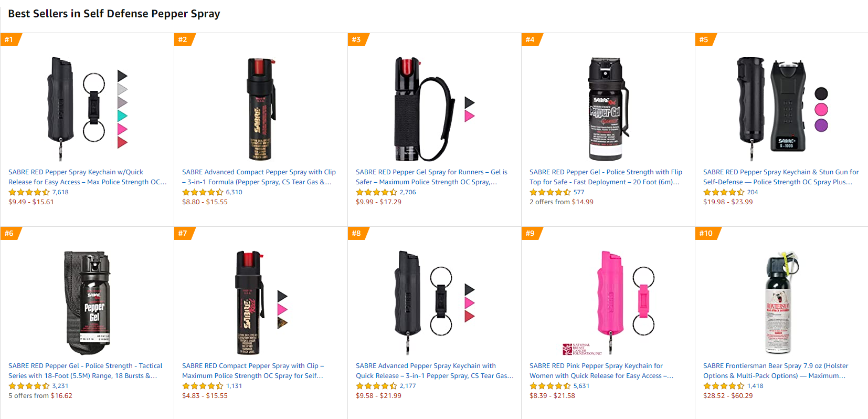The height and width of the screenshot is (419, 868).
Task: Click the $8.39 - $21.58 price range
Action: pos(552,396)
